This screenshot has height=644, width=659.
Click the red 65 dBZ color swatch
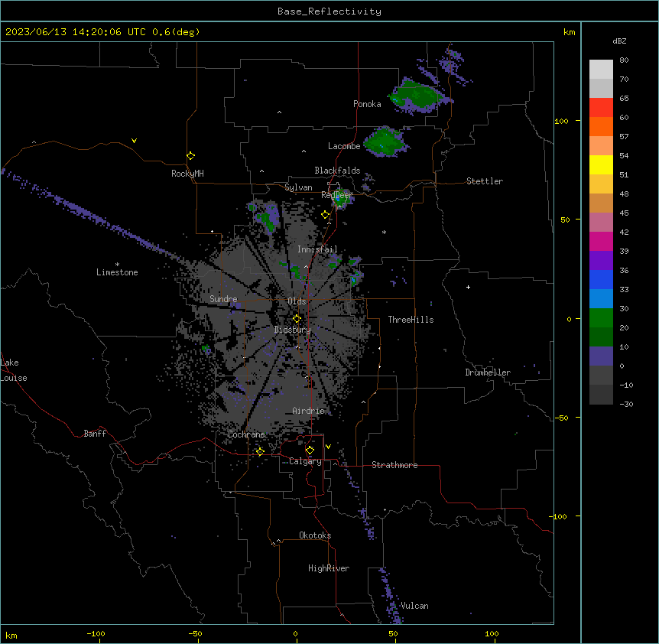point(601,107)
